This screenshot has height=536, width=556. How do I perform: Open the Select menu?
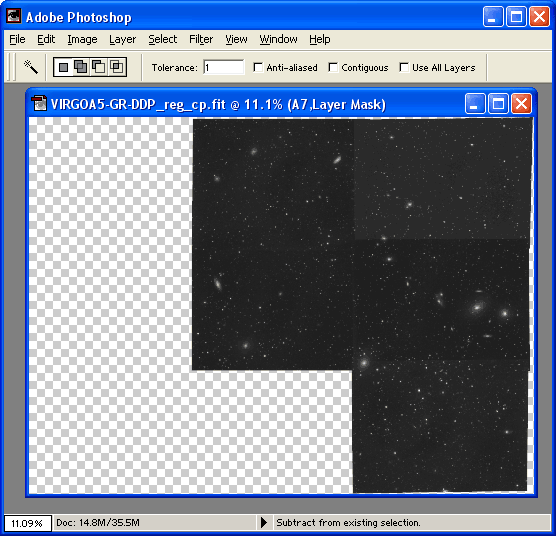click(162, 39)
